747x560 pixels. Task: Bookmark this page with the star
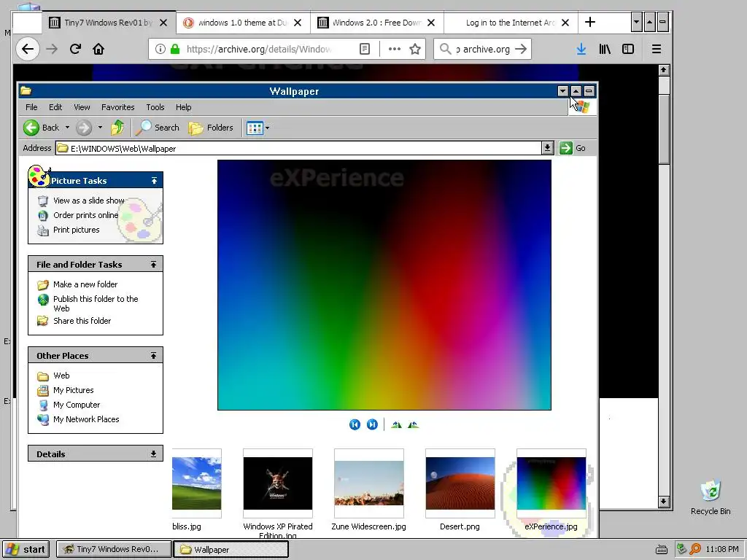point(415,49)
